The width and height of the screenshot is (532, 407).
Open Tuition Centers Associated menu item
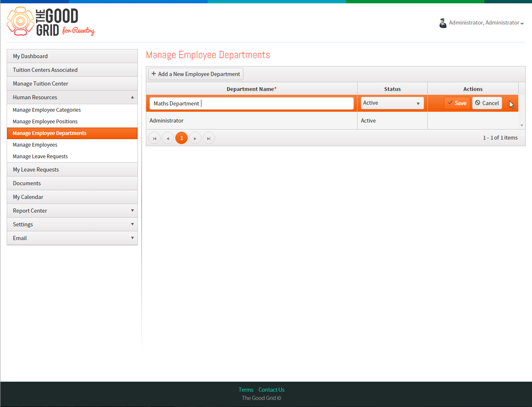[x=72, y=70]
